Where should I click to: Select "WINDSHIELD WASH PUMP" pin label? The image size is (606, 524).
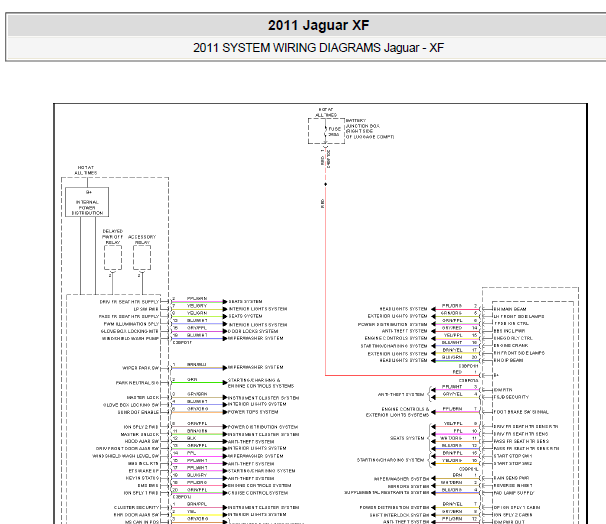click(130, 339)
